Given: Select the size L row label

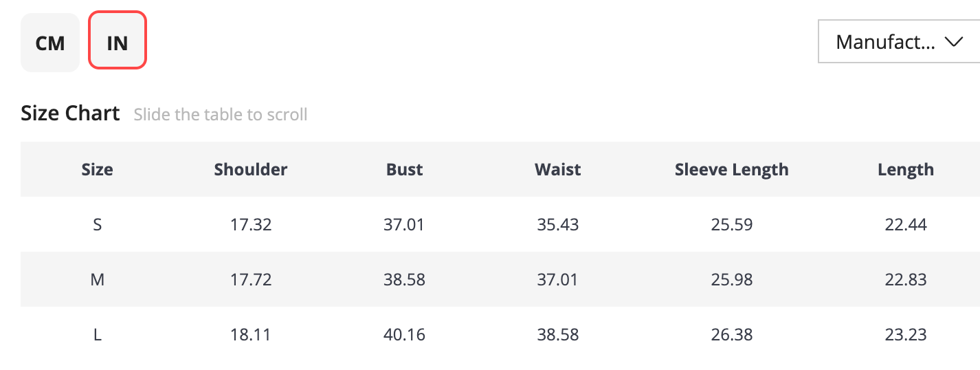Looking at the screenshot, I should (97, 334).
